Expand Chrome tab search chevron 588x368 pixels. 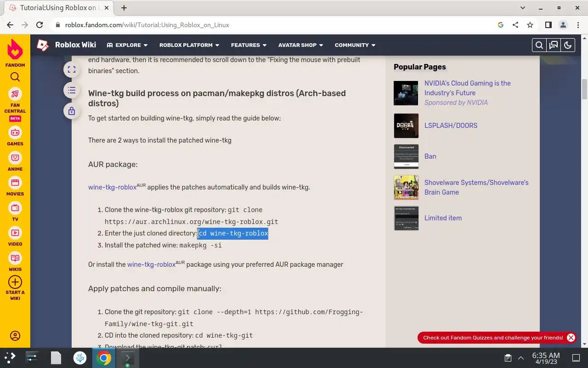(x=523, y=8)
